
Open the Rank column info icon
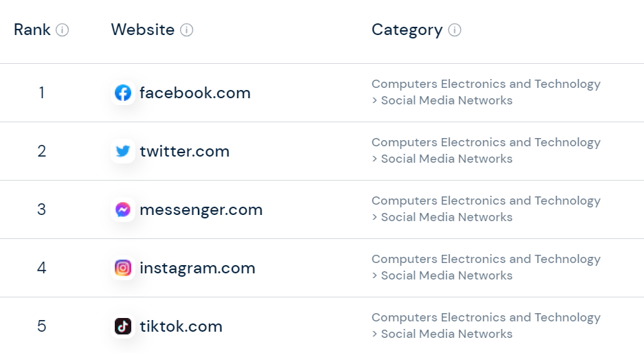pyautogui.click(x=62, y=30)
